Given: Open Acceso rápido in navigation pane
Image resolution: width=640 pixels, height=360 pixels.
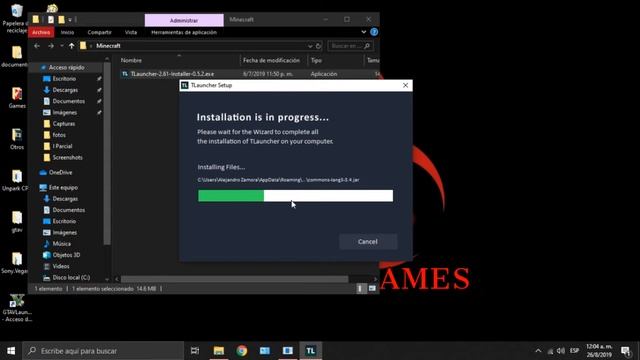Looking at the screenshot, I should (x=66, y=67).
